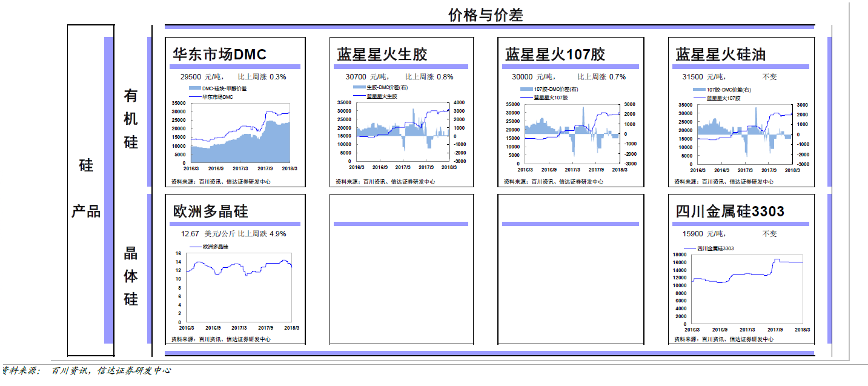
Task: Click the italic 资料来源 footer at bottom
Action: [x=86, y=371]
